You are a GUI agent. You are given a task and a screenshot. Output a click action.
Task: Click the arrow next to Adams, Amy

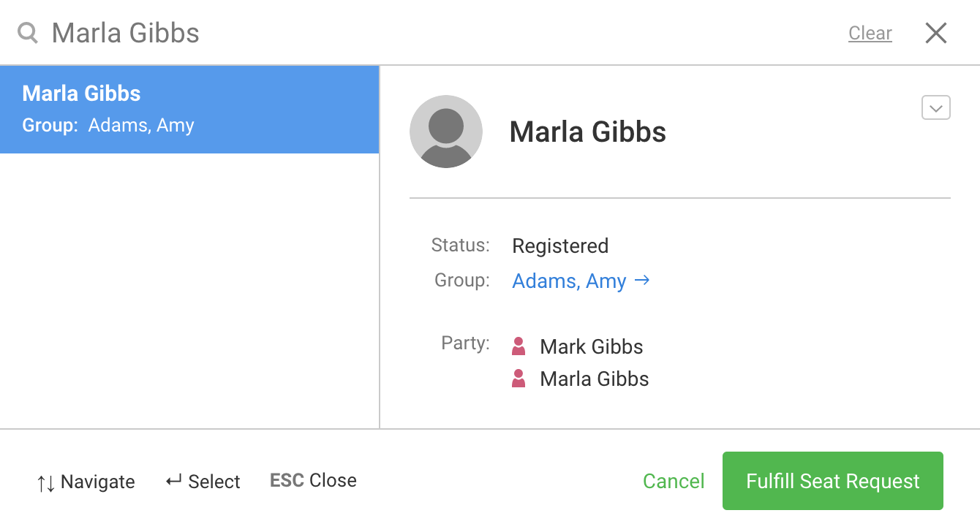(x=642, y=281)
